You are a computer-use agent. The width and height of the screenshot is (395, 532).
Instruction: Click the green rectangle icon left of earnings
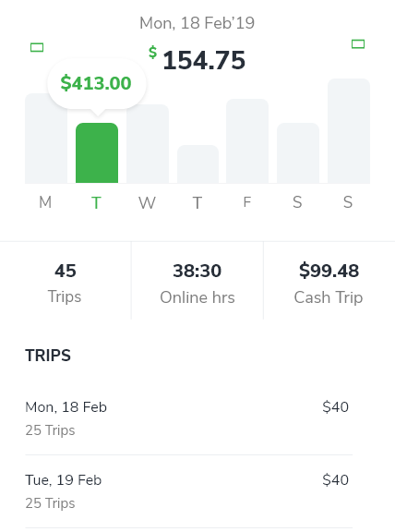(x=37, y=47)
